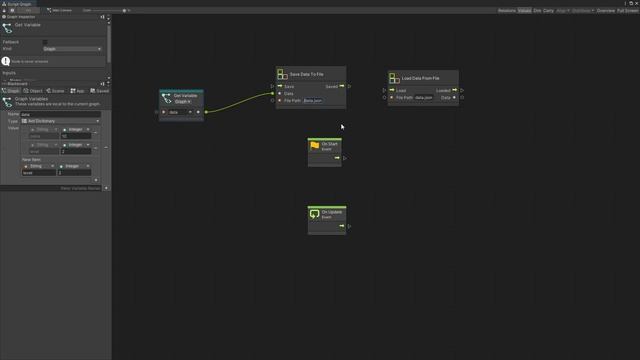
Task: Open the Type dropdown Aot Dictionary
Action: point(60,121)
